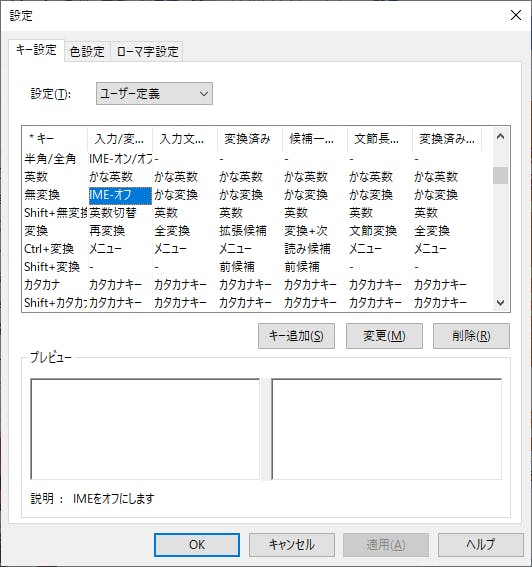
Task: Select the 英数 key row label
Action: click(x=36, y=177)
